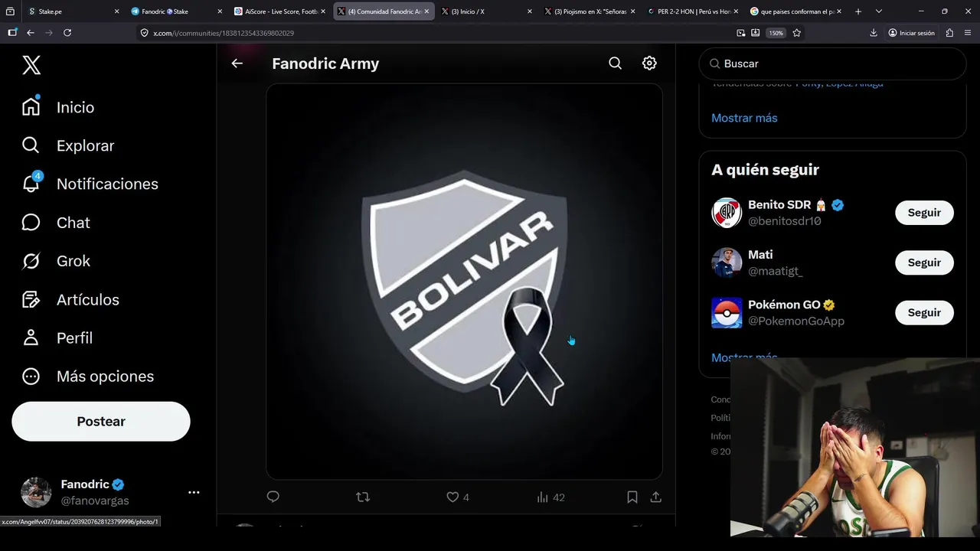
Task: Open the Fanodric account three-dot menu
Action: coord(194,493)
